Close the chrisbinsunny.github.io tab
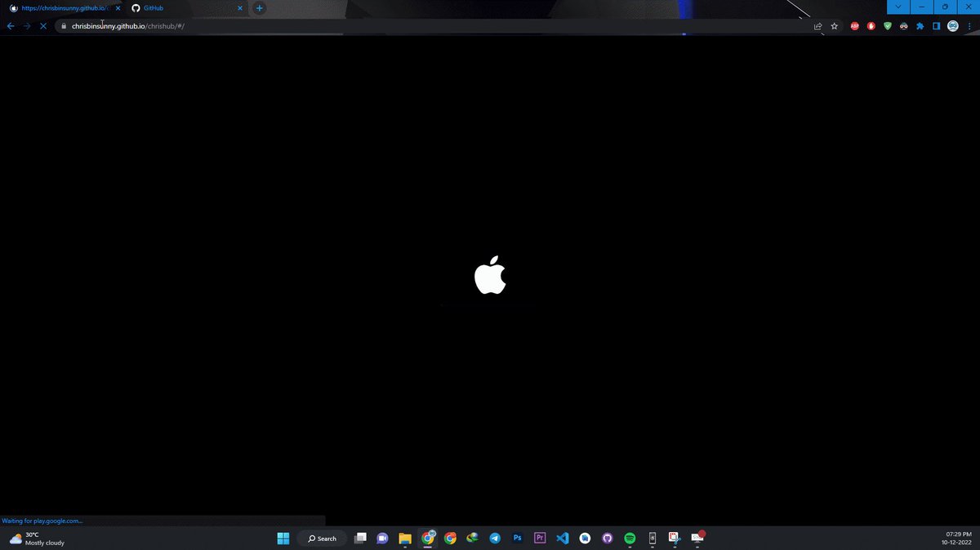980x550 pixels. pos(118,8)
